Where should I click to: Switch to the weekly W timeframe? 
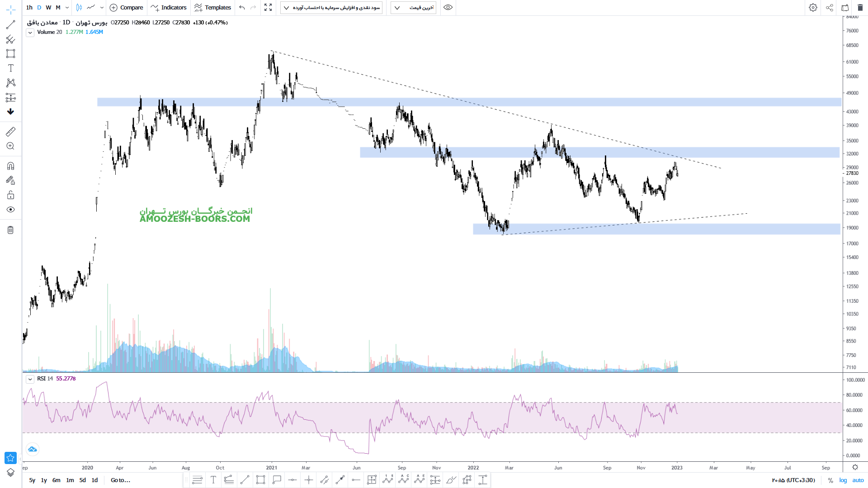(48, 8)
